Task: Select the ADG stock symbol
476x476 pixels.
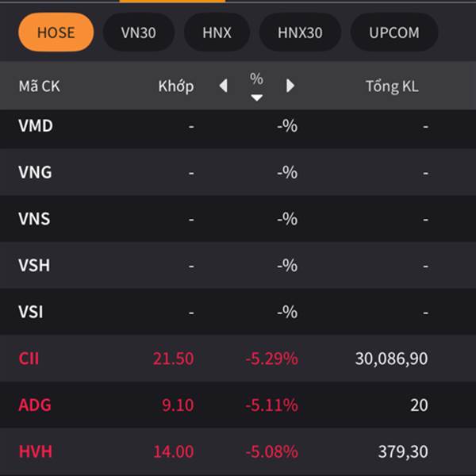Action: (x=35, y=405)
